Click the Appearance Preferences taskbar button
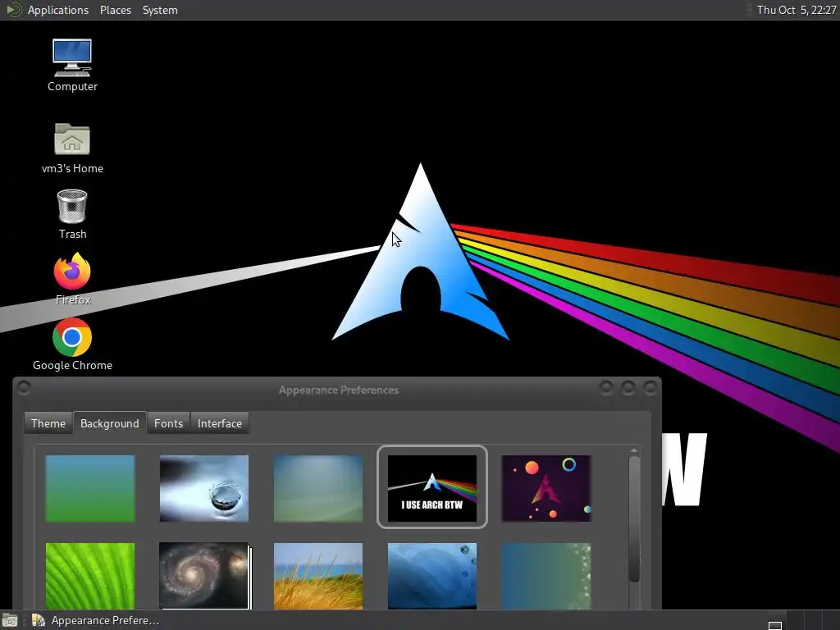This screenshot has height=630, width=840. coord(97,620)
